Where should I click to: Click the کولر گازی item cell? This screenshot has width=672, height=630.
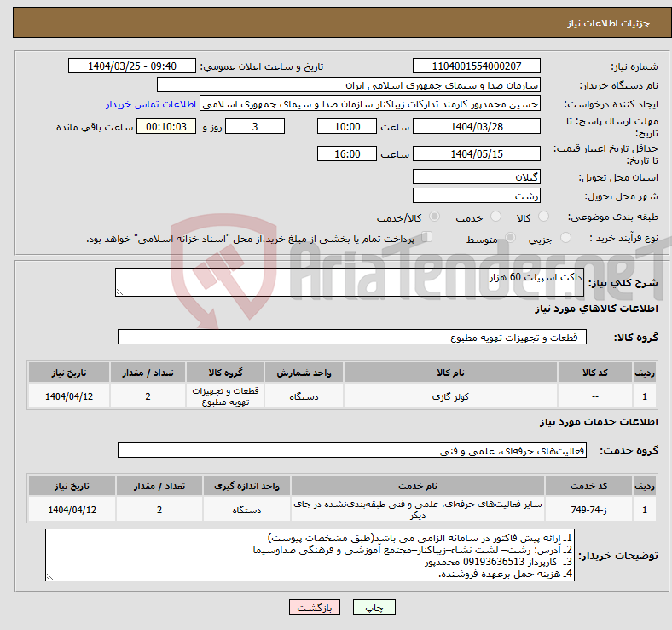click(x=450, y=396)
